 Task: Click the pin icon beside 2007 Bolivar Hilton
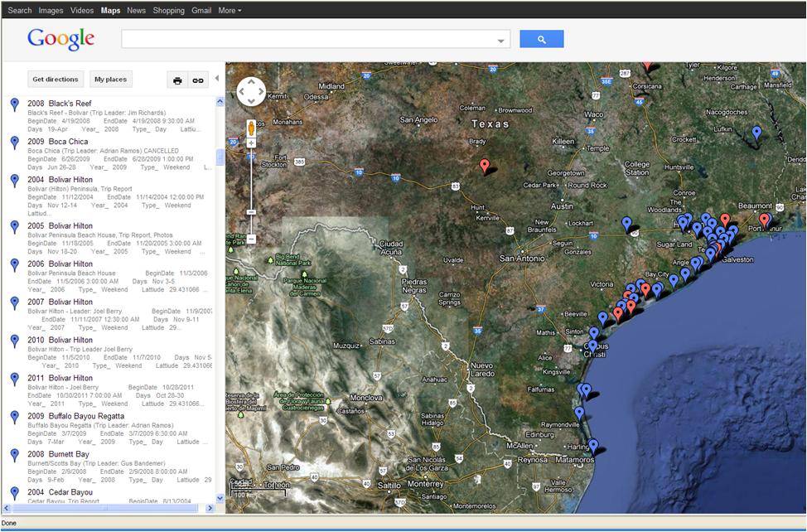[15, 303]
